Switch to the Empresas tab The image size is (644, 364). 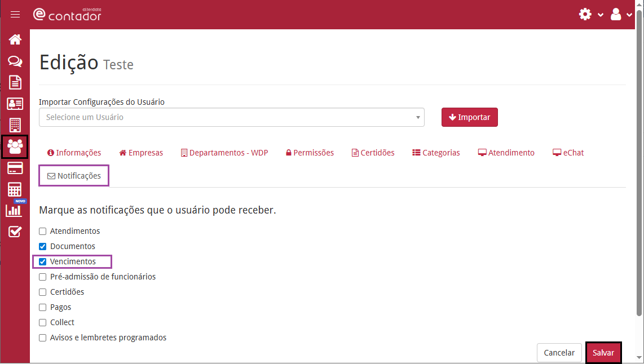(x=141, y=153)
